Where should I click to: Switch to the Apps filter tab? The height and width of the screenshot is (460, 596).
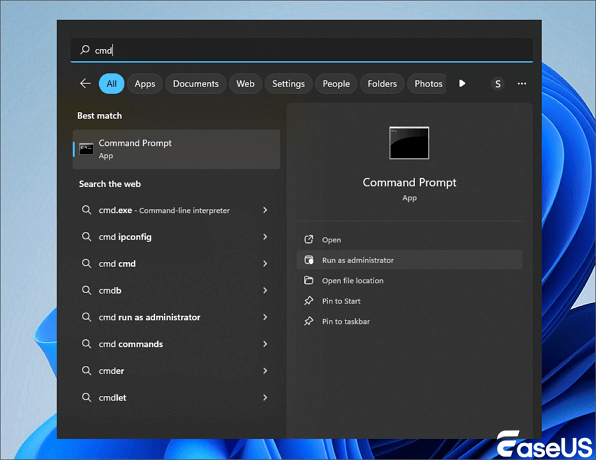[x=145, y=84]
